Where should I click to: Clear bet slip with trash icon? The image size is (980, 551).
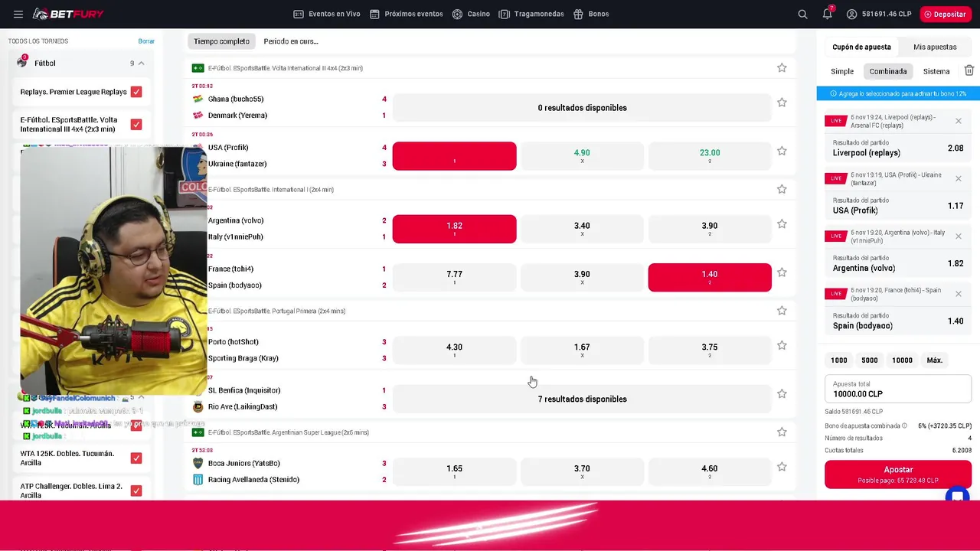(x=969, y=70)
